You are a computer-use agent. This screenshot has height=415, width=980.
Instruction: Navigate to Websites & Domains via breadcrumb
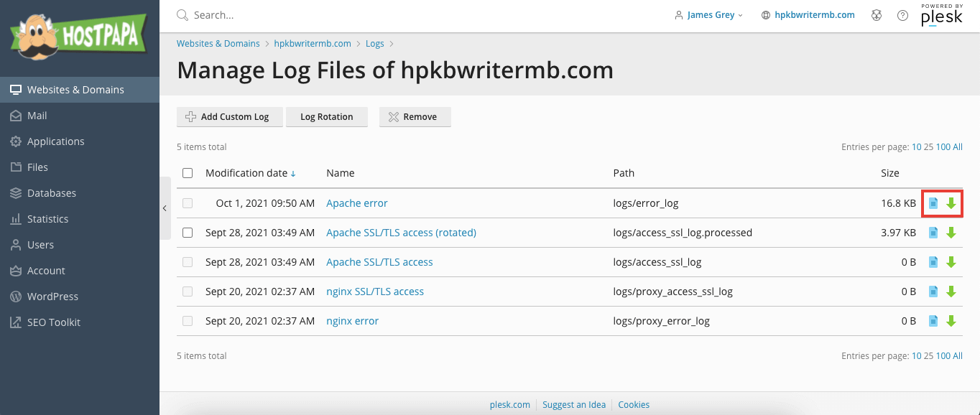point(218,43)
